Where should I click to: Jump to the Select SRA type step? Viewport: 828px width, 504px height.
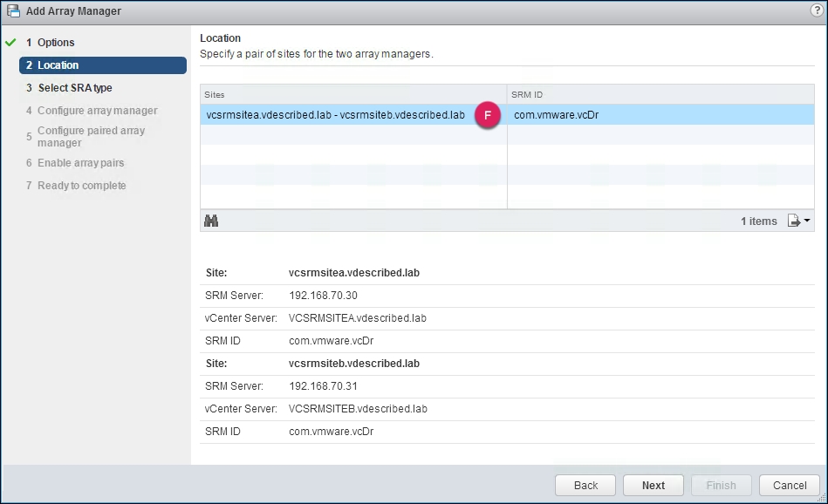coord(72,88)
